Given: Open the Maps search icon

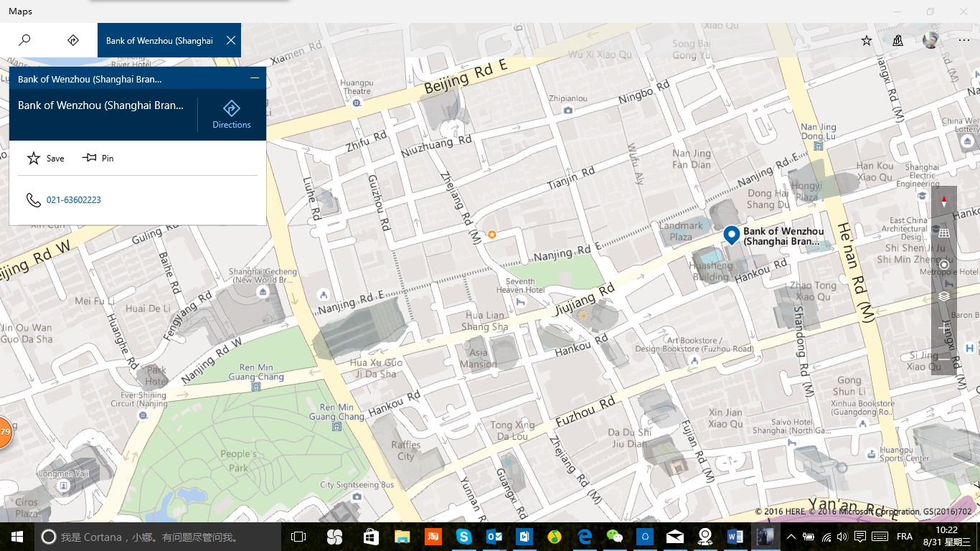Looking at the screenshot, I should 24,40.
